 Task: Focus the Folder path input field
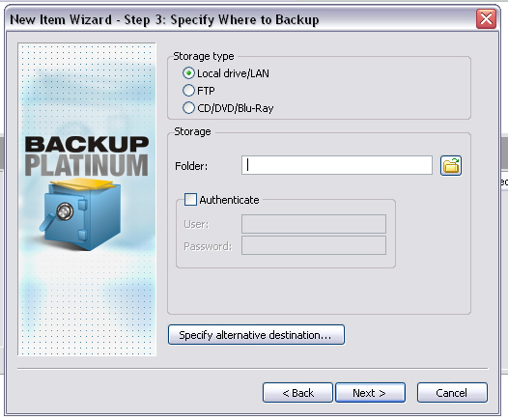[337, 165]
